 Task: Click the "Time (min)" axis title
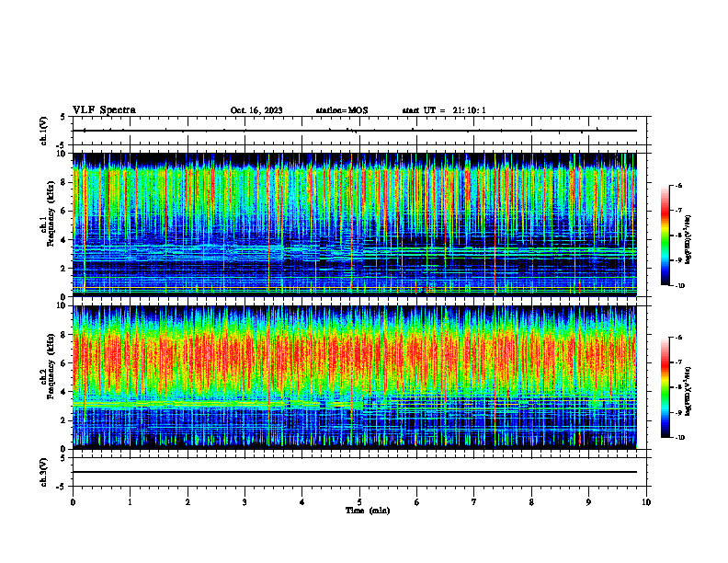click(x=368, y=511)
